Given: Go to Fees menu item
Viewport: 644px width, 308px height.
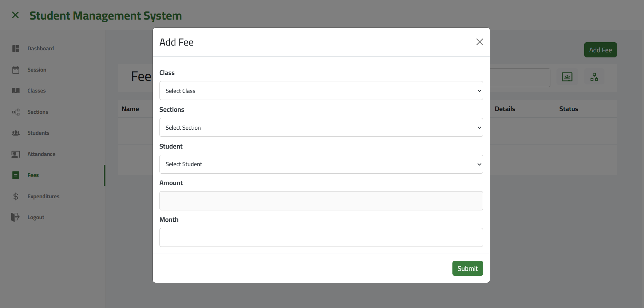Looking at the screenshot, I should point(33,175).
